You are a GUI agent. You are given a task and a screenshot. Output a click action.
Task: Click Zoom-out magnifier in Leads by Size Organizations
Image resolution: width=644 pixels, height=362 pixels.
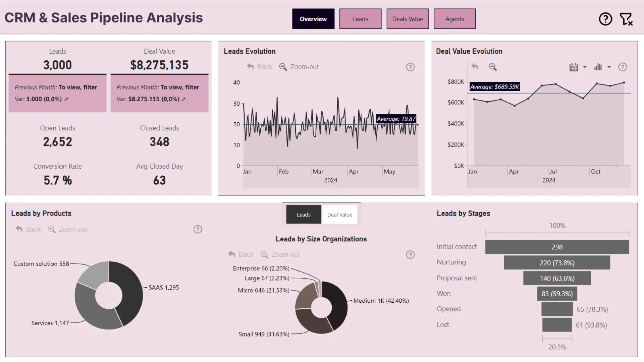264,255
